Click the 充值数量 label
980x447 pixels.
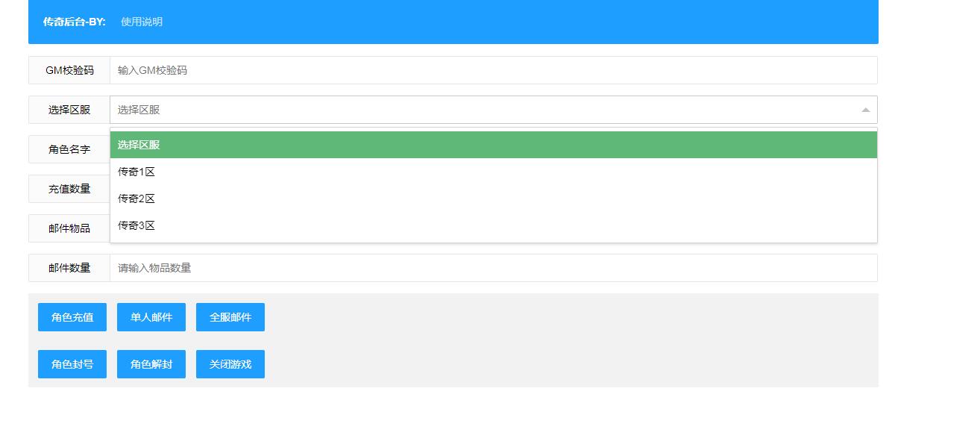pyautogui.click(x=69, y=189)
